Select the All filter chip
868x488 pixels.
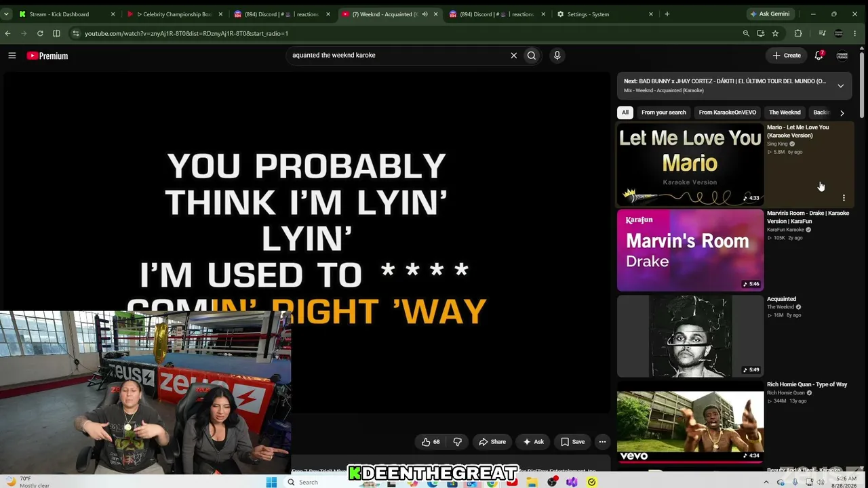pos(625,113)
